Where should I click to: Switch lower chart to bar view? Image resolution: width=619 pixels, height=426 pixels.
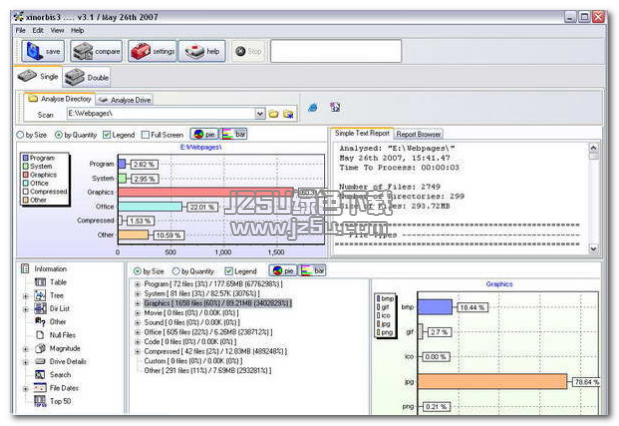[x=312, y=270]
